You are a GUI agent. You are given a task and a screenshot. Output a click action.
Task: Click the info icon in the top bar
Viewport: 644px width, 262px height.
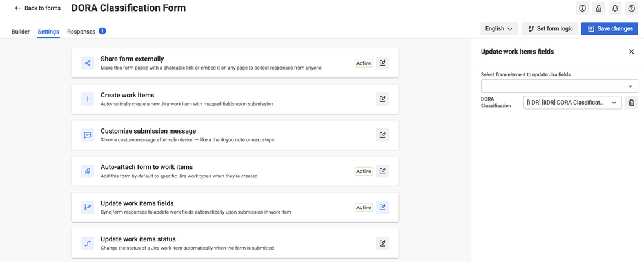(582, 8)
